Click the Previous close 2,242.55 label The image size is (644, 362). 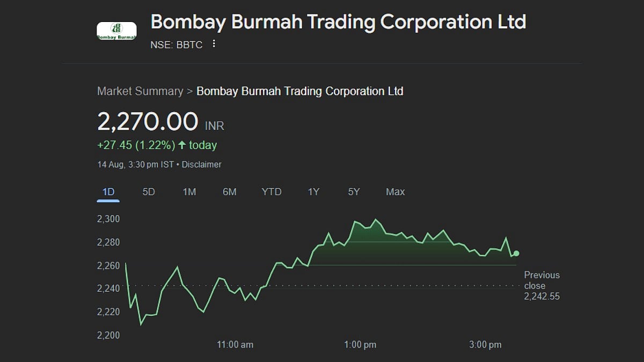(x=541, y=285)
